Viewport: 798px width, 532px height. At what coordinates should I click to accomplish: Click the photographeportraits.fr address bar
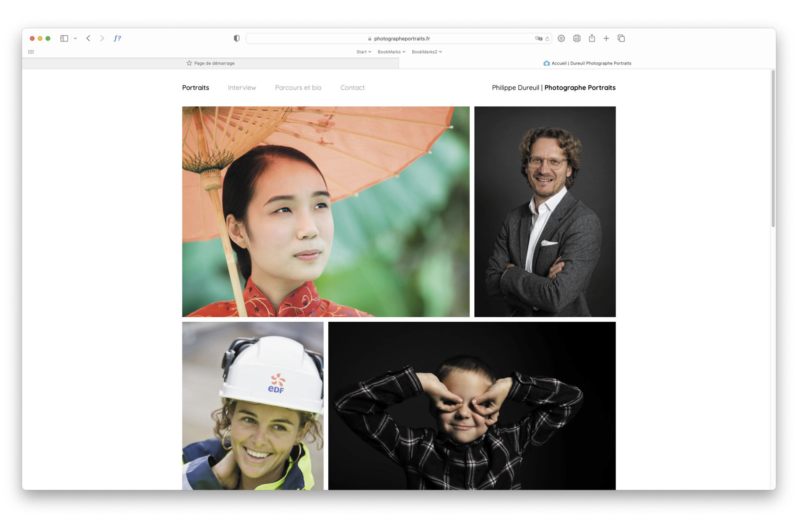399,39
